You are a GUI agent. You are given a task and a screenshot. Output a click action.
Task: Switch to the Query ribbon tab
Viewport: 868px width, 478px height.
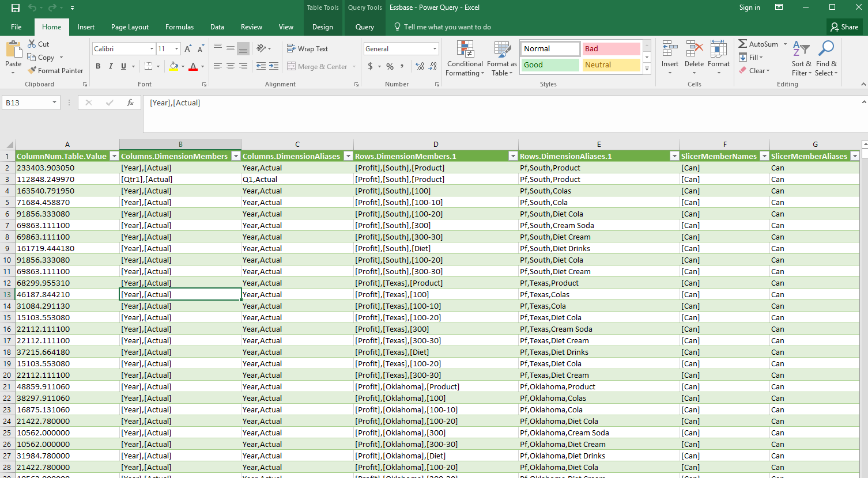pos(364,26)
